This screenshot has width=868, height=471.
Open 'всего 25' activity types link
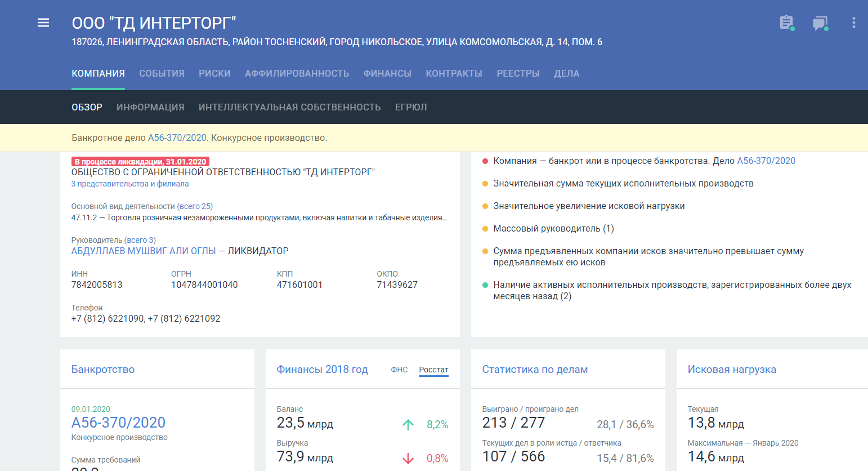click(195, 206)
